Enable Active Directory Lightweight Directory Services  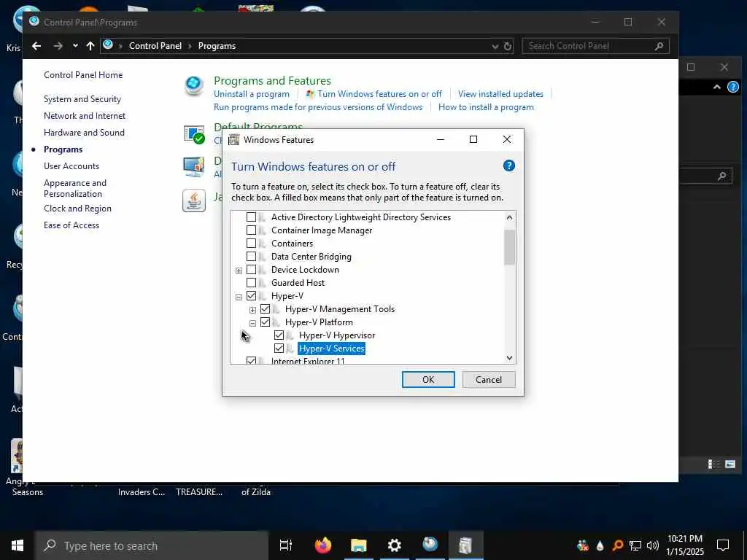(251, 217)
